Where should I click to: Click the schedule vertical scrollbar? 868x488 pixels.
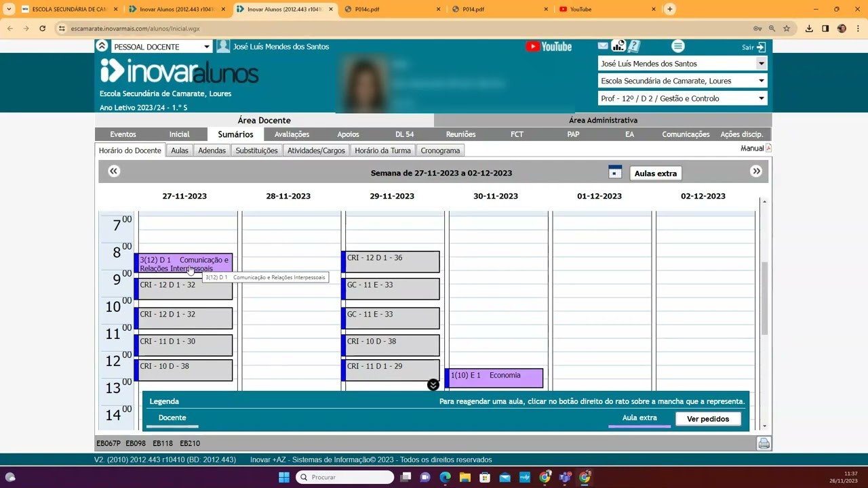pos(764,298)
